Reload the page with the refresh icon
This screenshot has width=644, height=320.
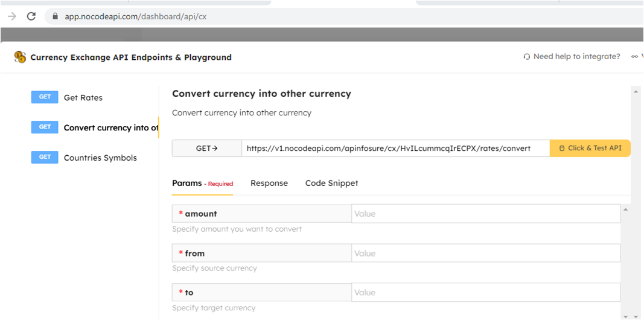pyautogui.click(x=31, y=16)
